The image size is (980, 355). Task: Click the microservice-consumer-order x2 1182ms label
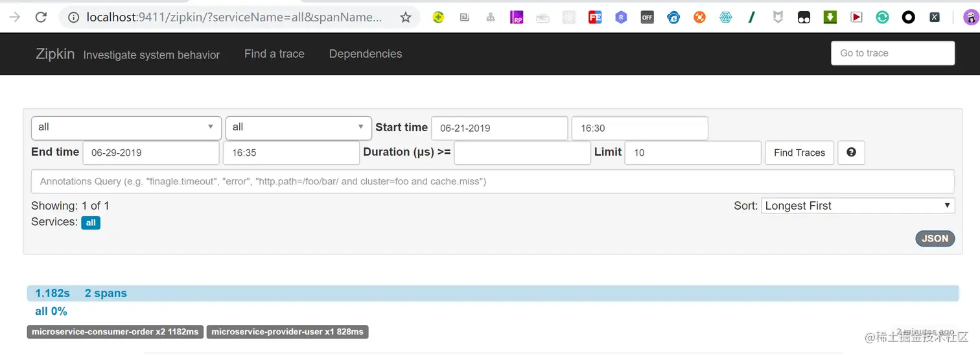coord(115,332)
